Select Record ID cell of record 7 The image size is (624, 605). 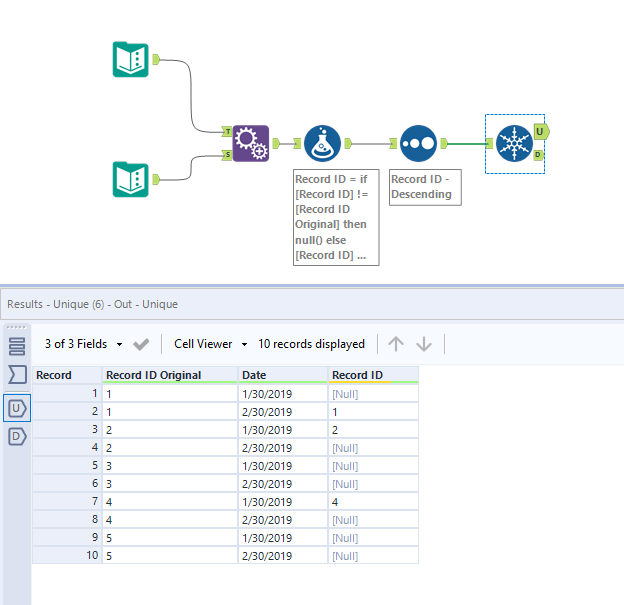[373, 502]
